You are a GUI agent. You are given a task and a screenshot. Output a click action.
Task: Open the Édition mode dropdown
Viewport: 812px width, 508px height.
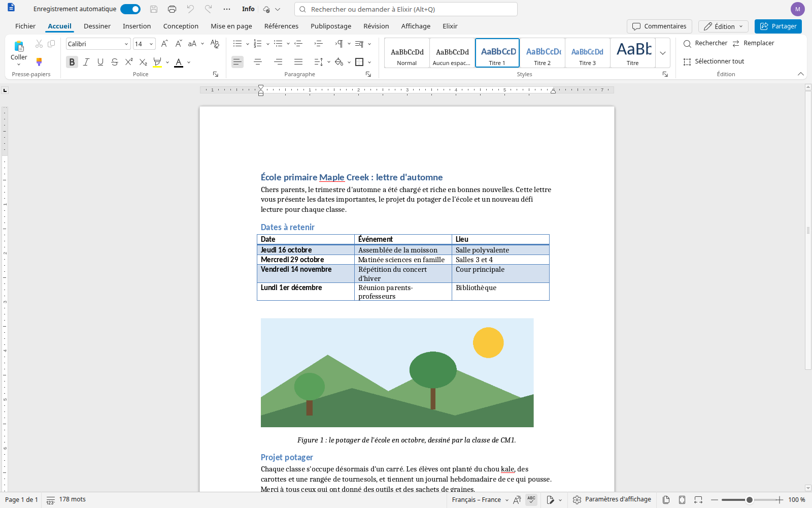tap(723, 26)
